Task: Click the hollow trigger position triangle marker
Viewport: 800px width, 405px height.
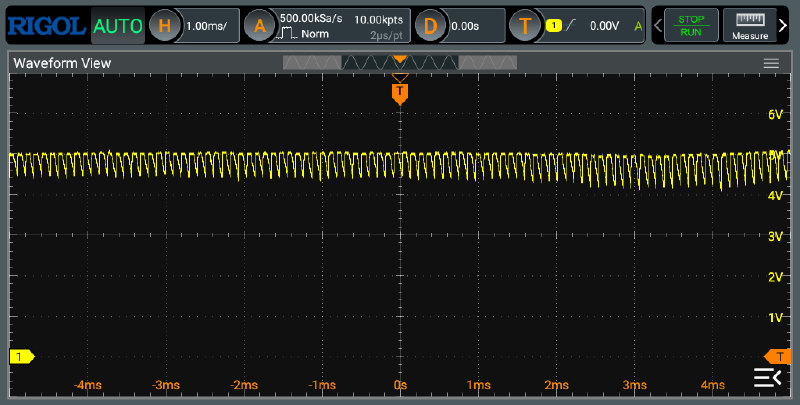Action: pyautogui.click(x=400, y=78)
